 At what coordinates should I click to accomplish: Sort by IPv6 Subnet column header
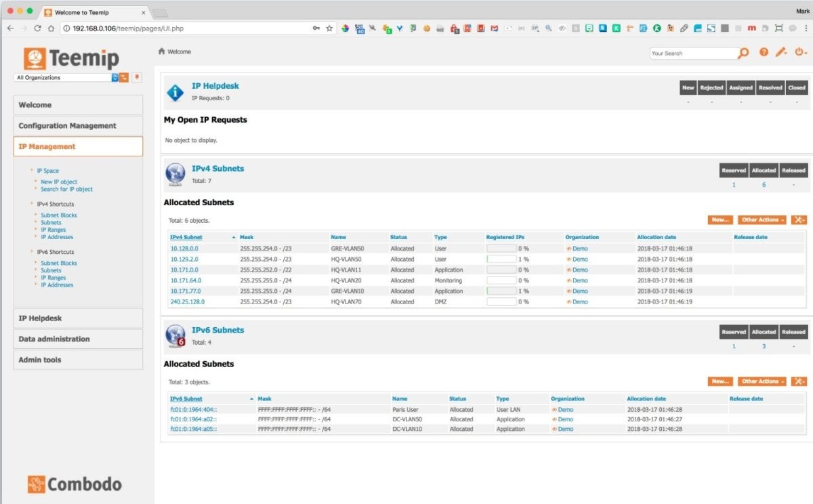[x=186, y=399]
